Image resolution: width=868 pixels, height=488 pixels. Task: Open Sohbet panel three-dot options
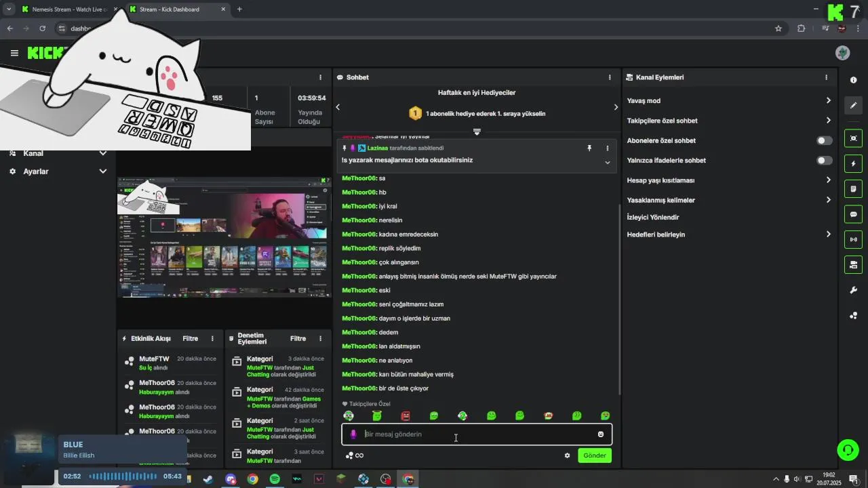(610, 77)
